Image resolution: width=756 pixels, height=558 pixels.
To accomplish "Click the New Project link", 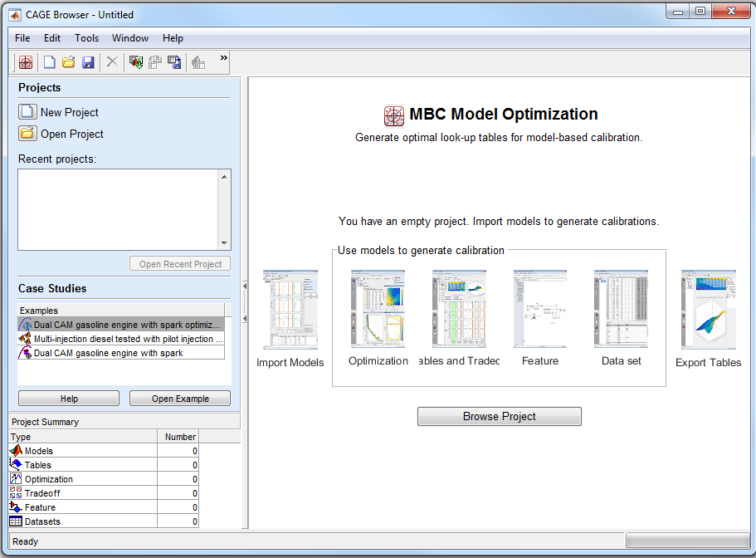I will [70, 112].
